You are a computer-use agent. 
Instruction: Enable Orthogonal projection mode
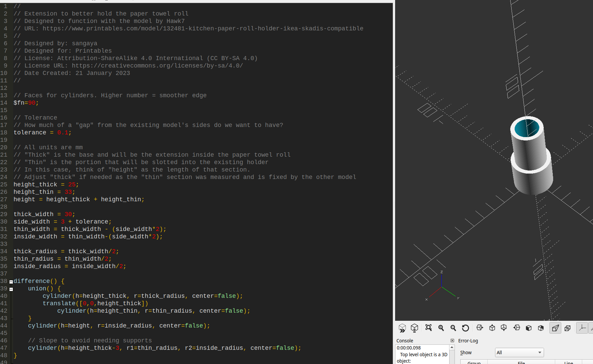568,328
